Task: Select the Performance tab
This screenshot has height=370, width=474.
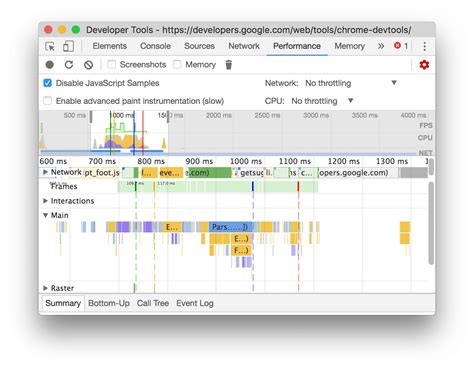Action: [297, 46]
